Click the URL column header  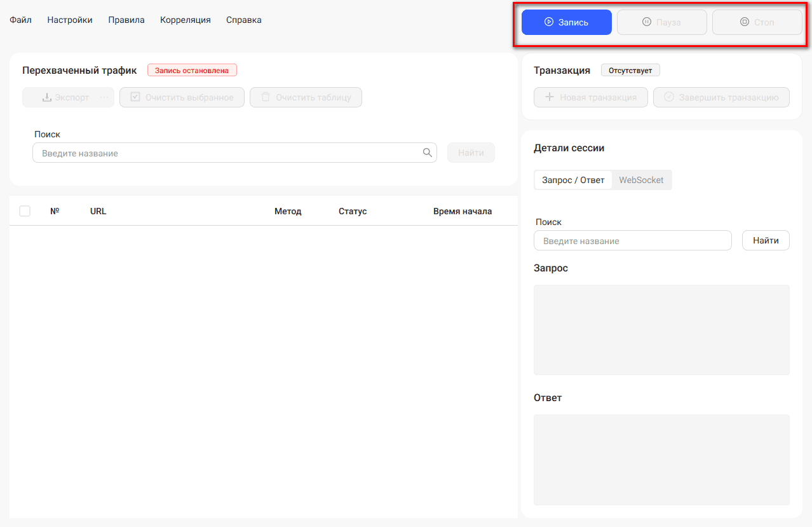(98, 211)
